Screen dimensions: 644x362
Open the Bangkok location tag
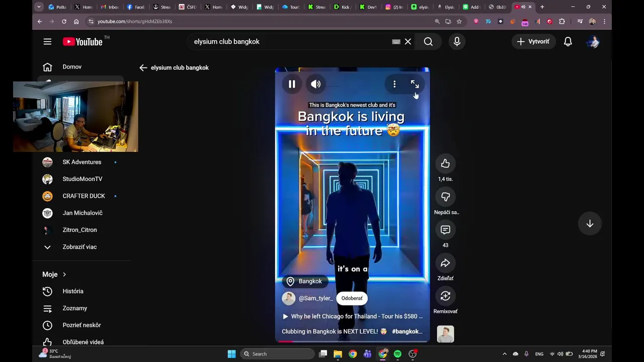304,281
